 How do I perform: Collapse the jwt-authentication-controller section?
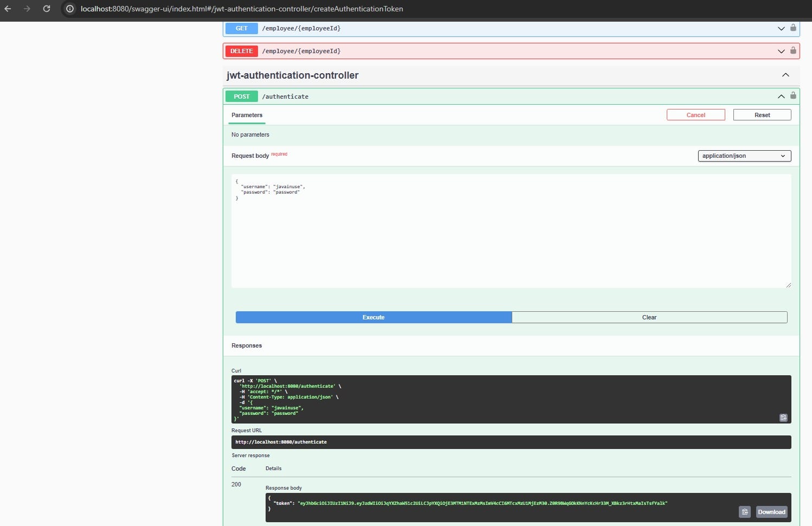pos(785,75)
